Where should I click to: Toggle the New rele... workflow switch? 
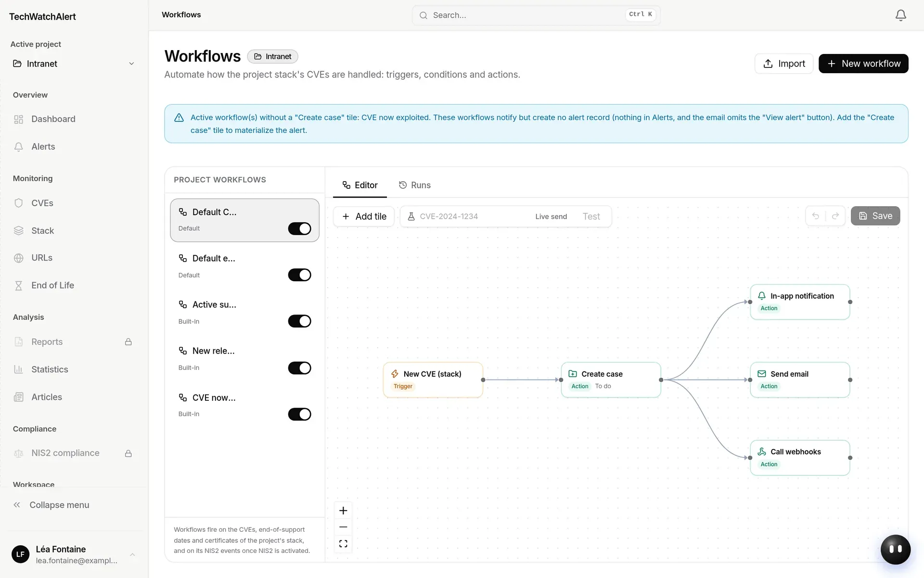click(x=299, y=368)
